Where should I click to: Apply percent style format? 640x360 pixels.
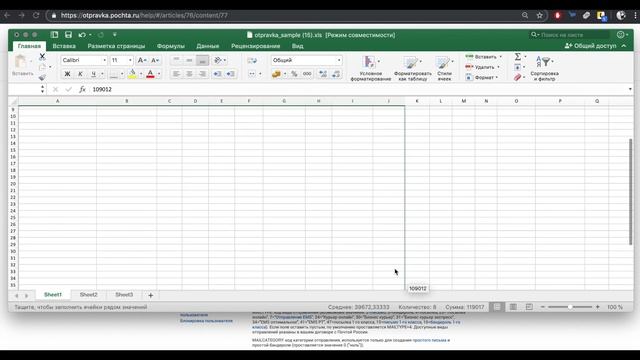(294, 74)
